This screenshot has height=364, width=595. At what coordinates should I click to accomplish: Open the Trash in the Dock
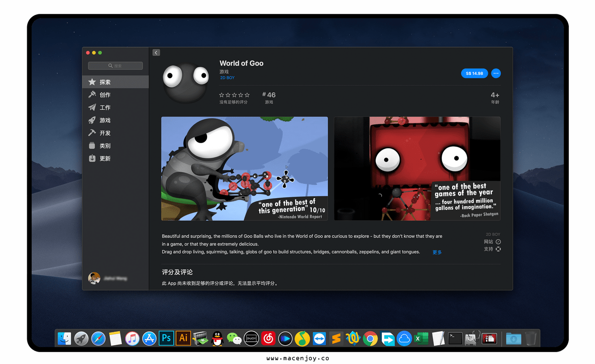point(531,338)
